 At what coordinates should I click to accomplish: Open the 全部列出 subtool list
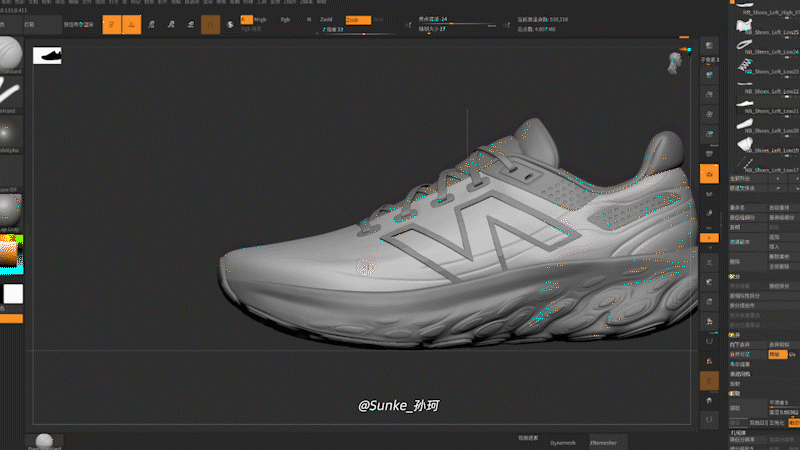(x=748, y=179)
